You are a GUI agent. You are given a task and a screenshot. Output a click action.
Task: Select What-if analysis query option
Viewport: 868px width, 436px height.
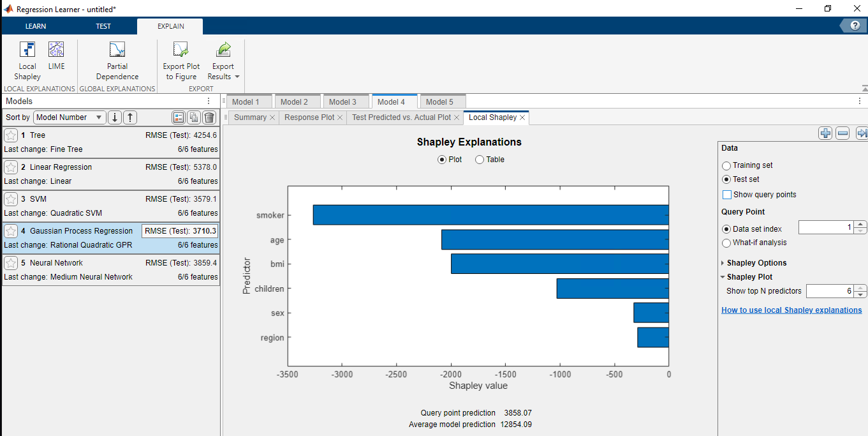click(726, 243)
